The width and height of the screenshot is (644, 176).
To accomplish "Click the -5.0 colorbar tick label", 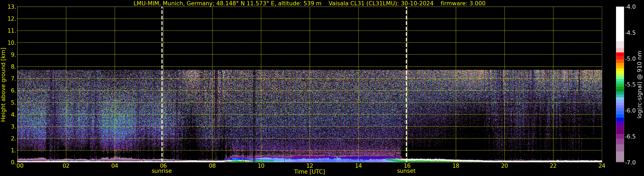I will [630, 59].
